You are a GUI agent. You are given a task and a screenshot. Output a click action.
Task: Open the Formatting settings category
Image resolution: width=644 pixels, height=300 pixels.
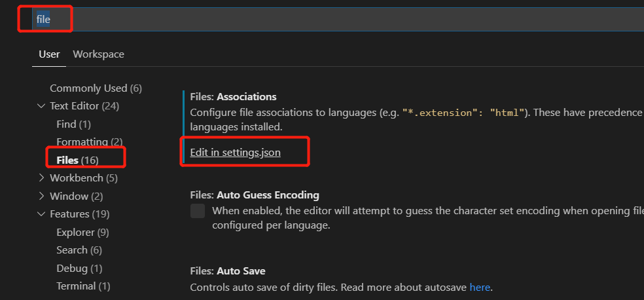coord(89,142)
